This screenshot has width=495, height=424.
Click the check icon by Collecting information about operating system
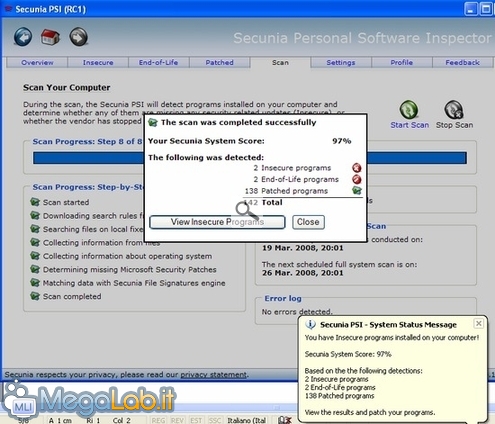click(35, 256)
